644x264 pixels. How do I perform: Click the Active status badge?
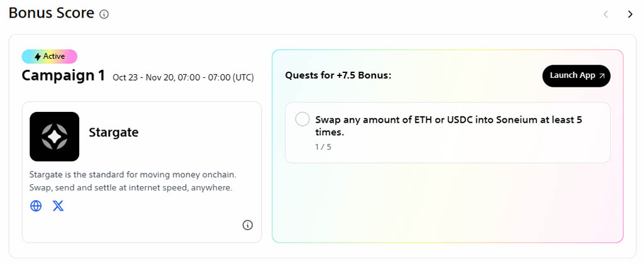coord(49,57)
